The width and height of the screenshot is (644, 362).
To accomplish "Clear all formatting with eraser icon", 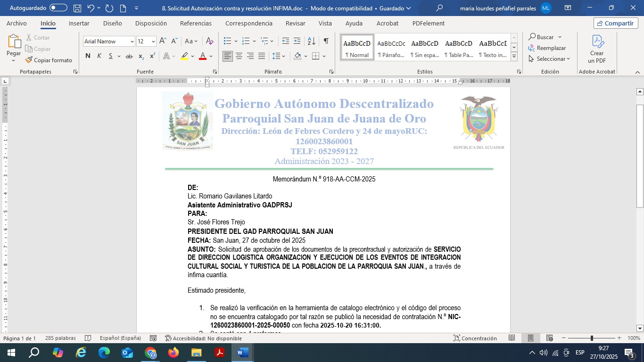I will pos(210,41).
